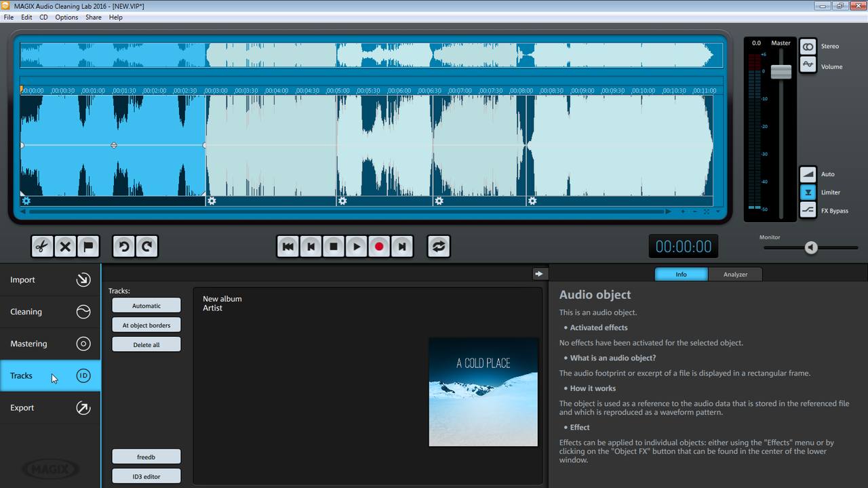Viewport: 868px width, 488px height.
Task: Open object settings gear on second audio object
Action: [212, 201]
